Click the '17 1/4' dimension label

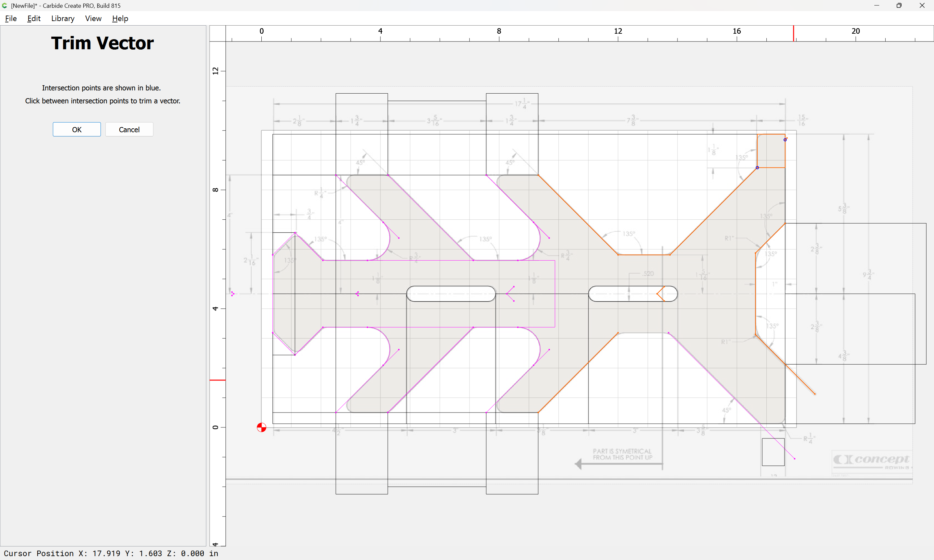click(522, 104)
